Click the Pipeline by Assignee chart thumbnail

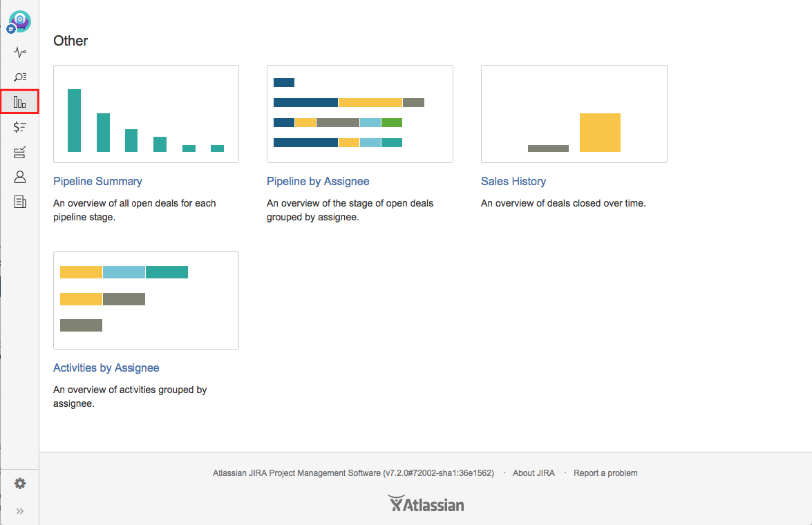[360, 114]
